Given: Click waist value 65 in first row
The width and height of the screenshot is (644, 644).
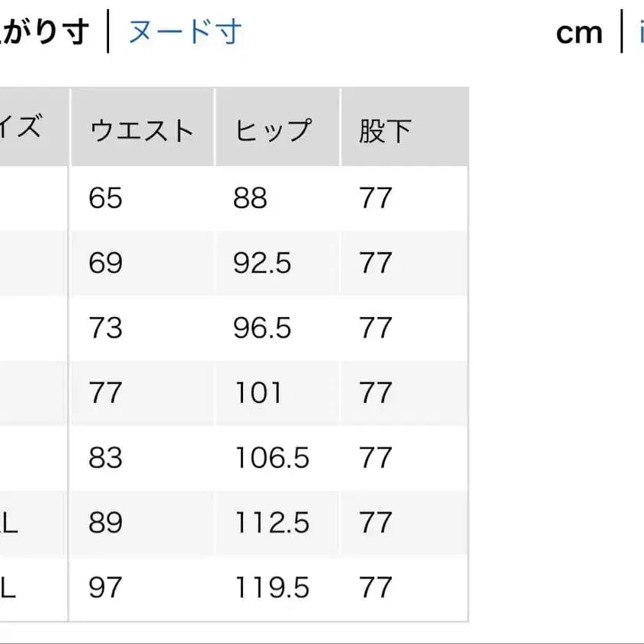Looking at the screenshot, I should click(x=104, y=197).
